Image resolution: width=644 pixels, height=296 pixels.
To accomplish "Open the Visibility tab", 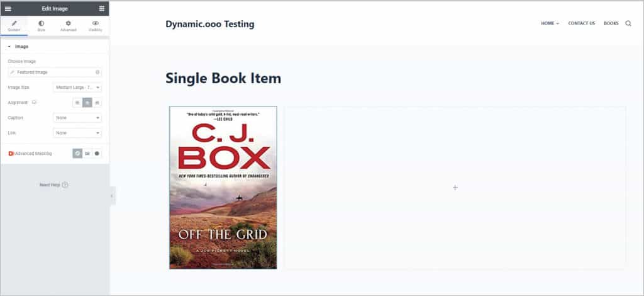I will (x=96, y=26).
